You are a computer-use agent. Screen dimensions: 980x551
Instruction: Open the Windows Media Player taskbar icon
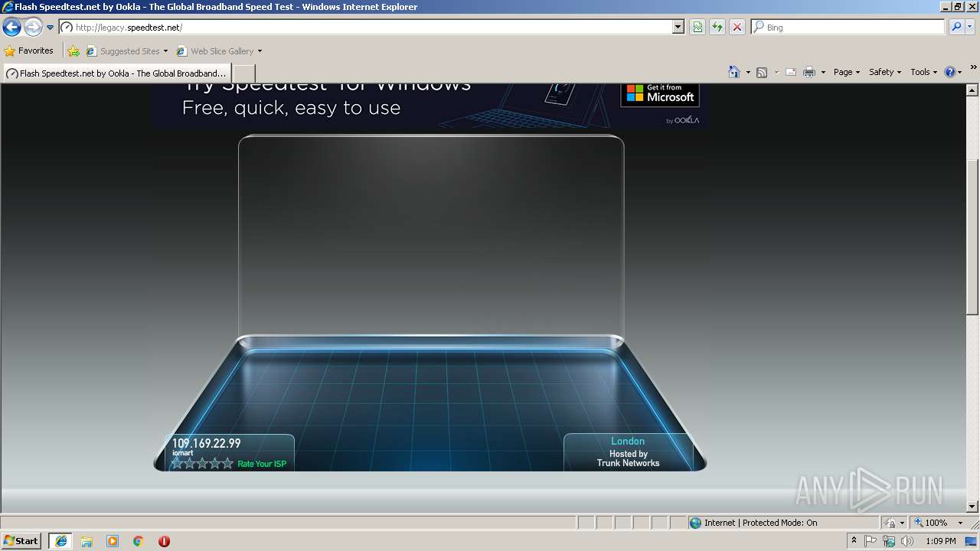(113, 541)
